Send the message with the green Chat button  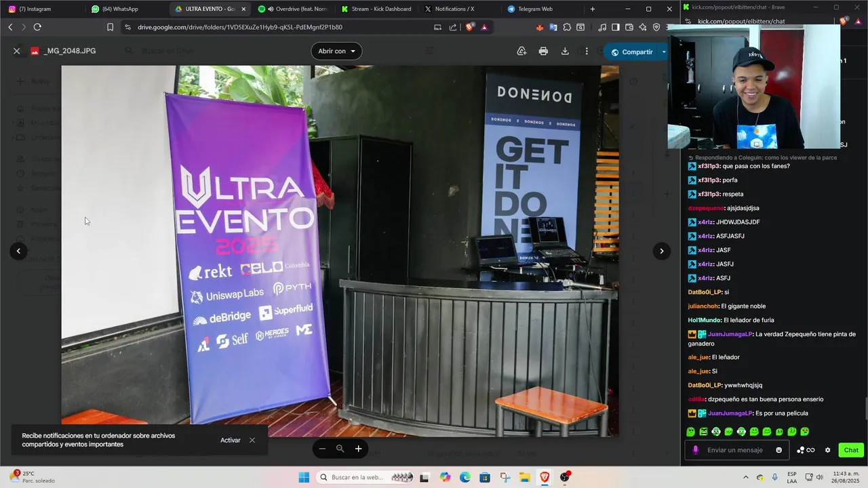[x=851, y=450]
